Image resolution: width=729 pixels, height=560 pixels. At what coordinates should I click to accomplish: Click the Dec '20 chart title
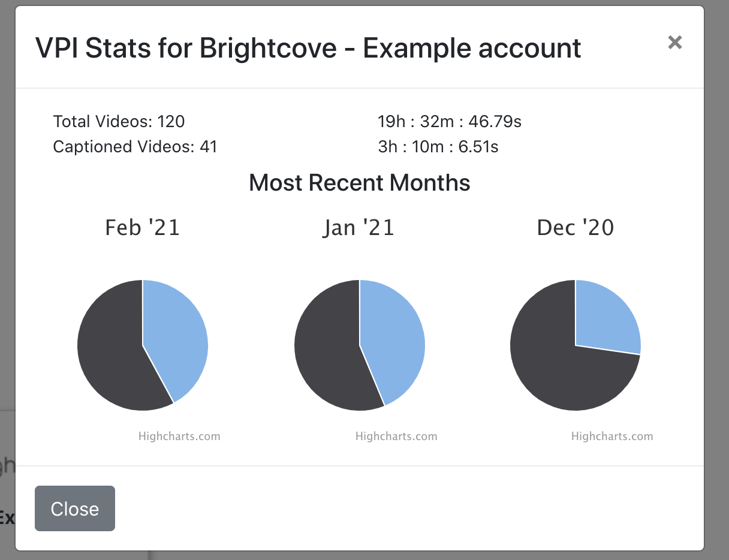coord(576,228)
